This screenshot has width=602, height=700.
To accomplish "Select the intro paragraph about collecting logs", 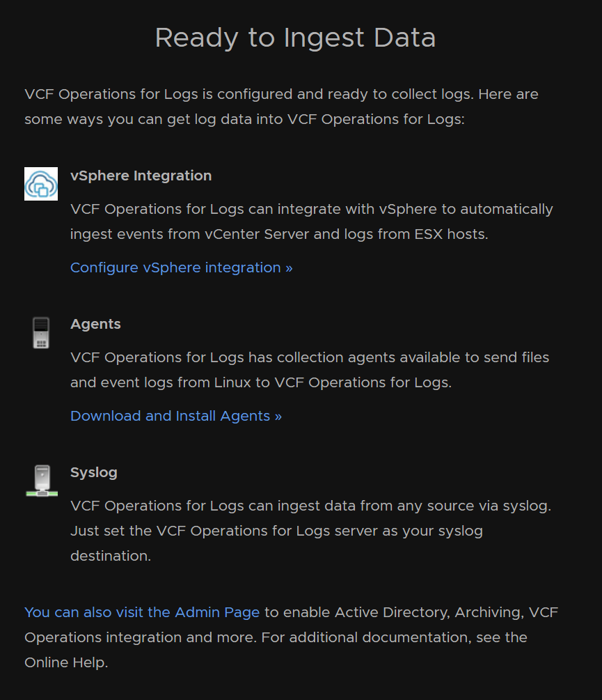I will click(281, 107).
